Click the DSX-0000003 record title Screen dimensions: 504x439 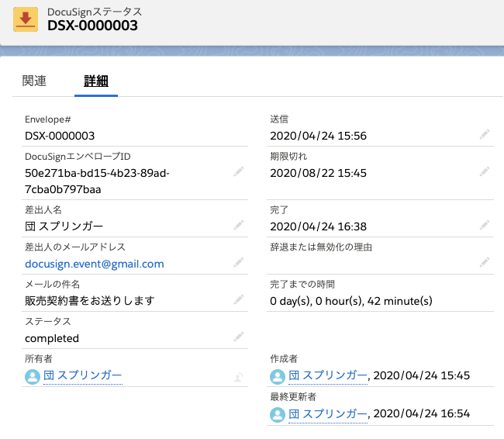[x=92, y=26]
